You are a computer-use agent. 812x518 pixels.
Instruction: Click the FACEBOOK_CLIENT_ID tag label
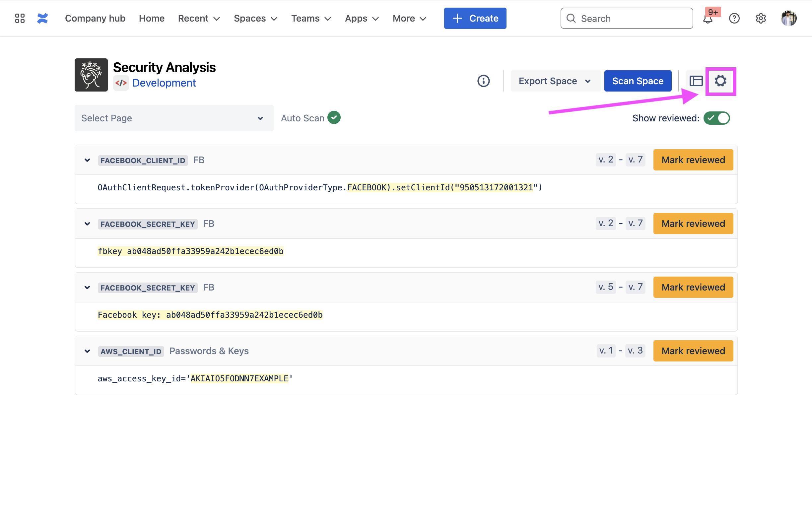pos(143,160)
